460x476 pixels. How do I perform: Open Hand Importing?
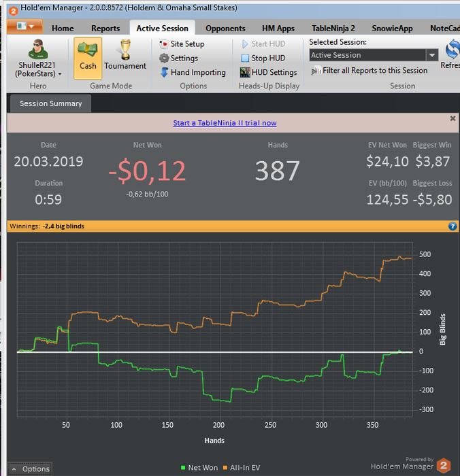[x=193, y=72]
